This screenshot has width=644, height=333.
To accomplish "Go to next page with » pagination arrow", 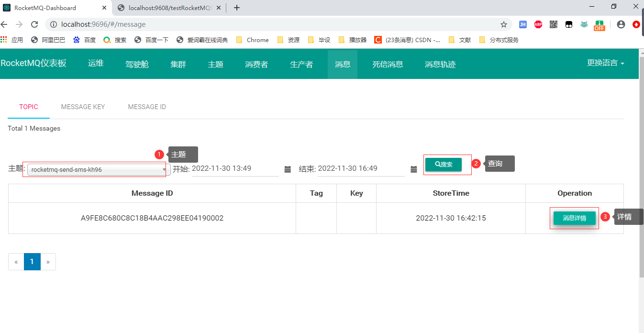I will point(48,262).
